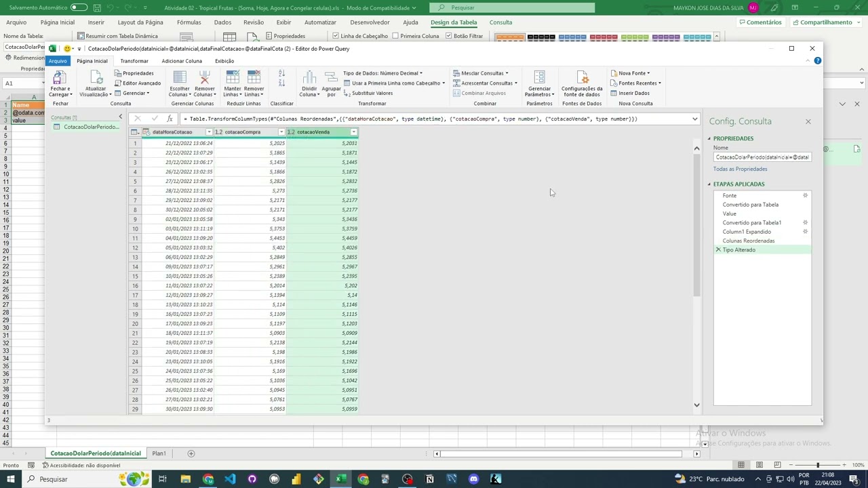The height and width of the screenshot is (488, 868).
Task: Open the Excel Fórmulas ribbon tab
Action: pyautogui.click(x=189, y=22)
